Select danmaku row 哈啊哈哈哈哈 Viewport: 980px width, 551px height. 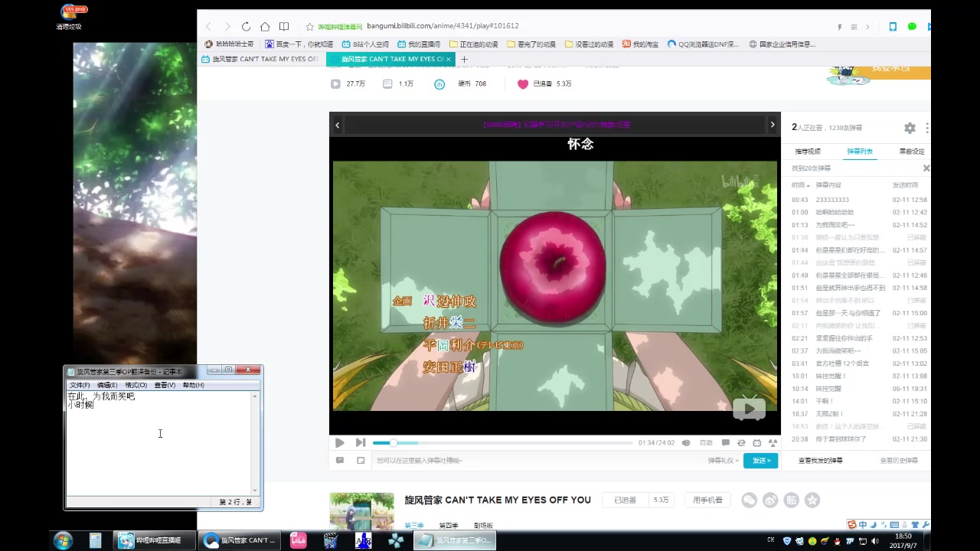pyautogui.click(x=857, y=212)
